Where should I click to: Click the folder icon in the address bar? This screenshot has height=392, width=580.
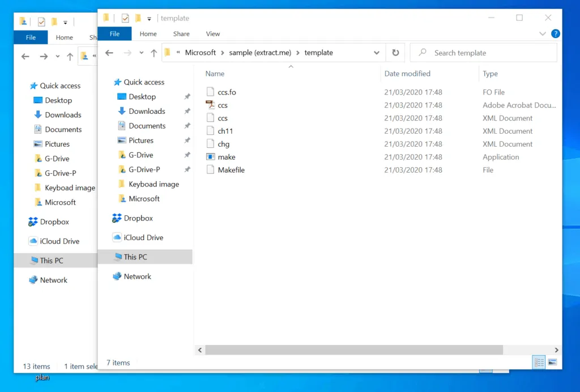point(167,52)
